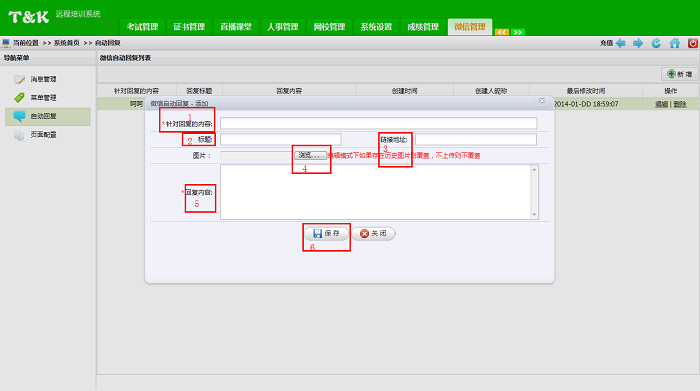Click the text area scrollbar up arrow
This screenshot has height=391, width=700.
pyautogui.click(x=534, y=170)
